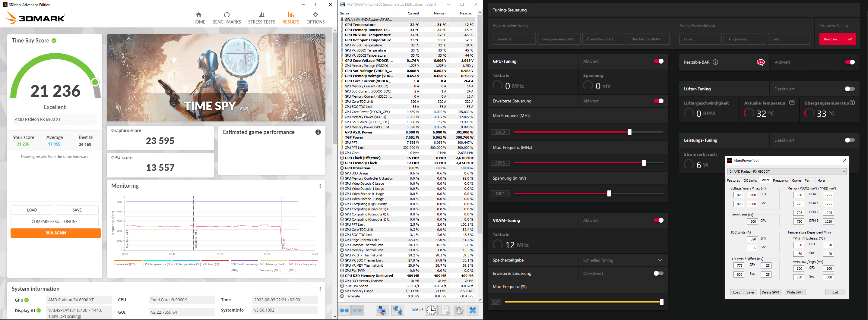The image size is (868, 320).
Task: Click the Time Spy result thumbnail image
Action: point(216,78)
